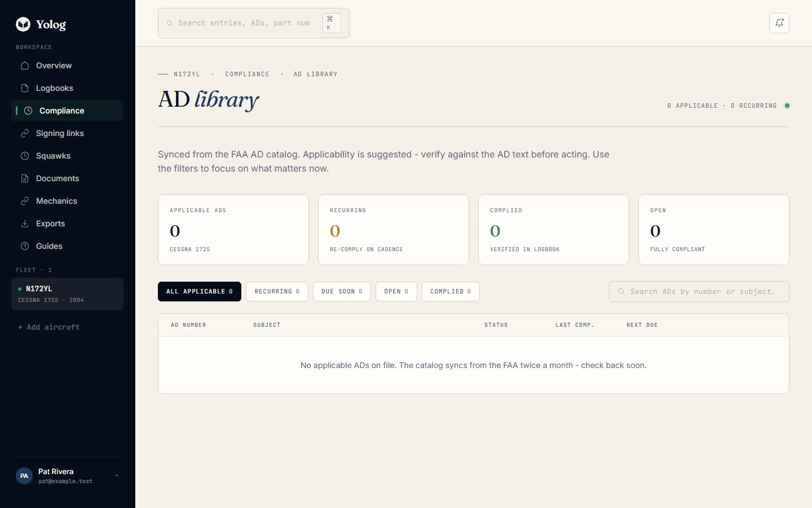Image resolution: width=812 pixels, height=508 pixels.
Task: Open Guides from the sidebar
Action: click(x=67, y=246)
